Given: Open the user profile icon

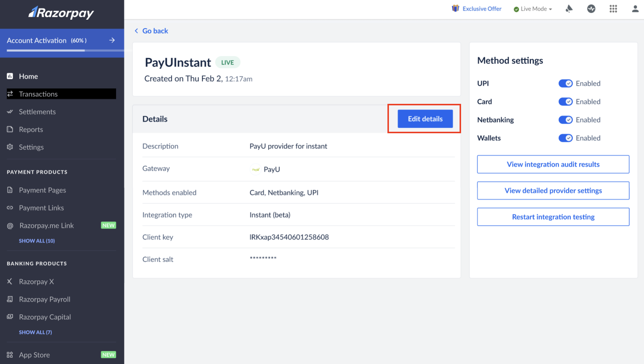Looking at the screenshot, I should pyautogui.click(x=635, y=9).
